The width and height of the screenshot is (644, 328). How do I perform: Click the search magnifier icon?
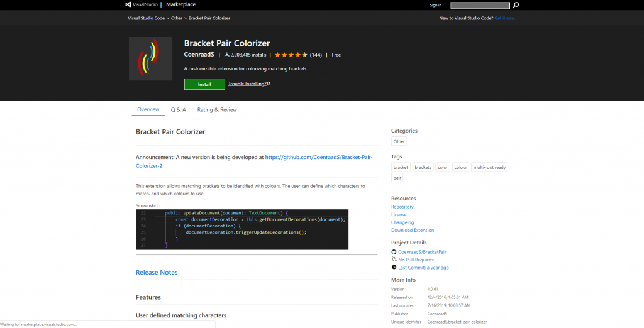(516, 5)
